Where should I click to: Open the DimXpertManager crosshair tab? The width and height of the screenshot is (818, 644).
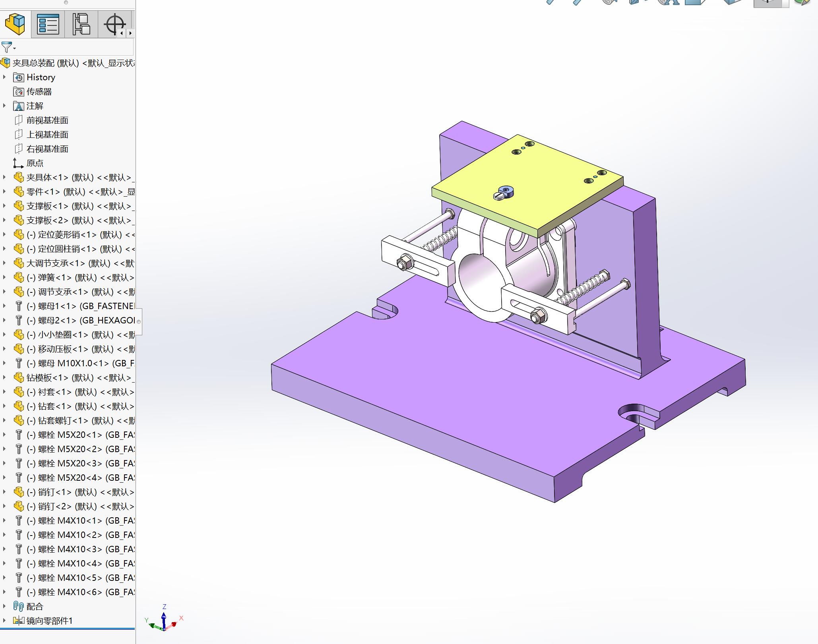tap(114, 24)
